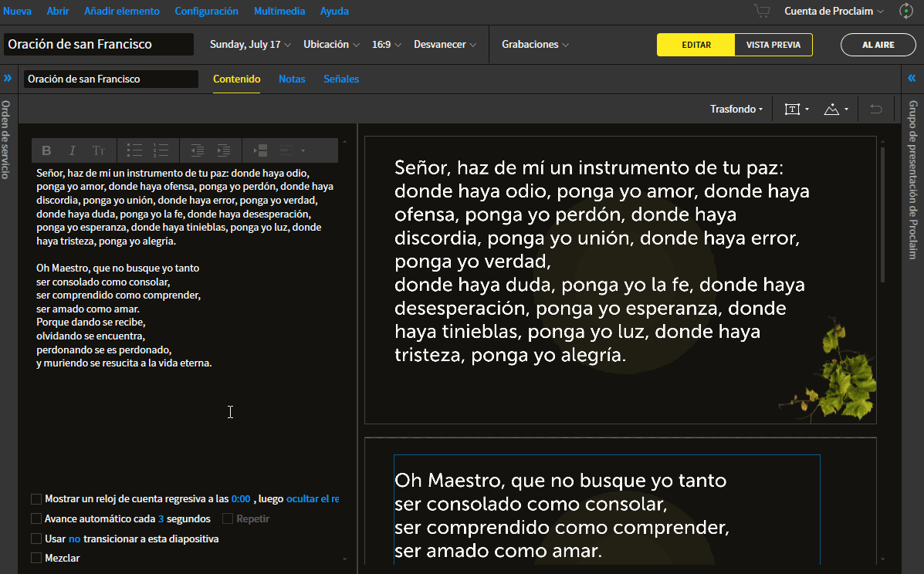
Task: Click the 'ocultar el re' link
Action: pos(313,498)
